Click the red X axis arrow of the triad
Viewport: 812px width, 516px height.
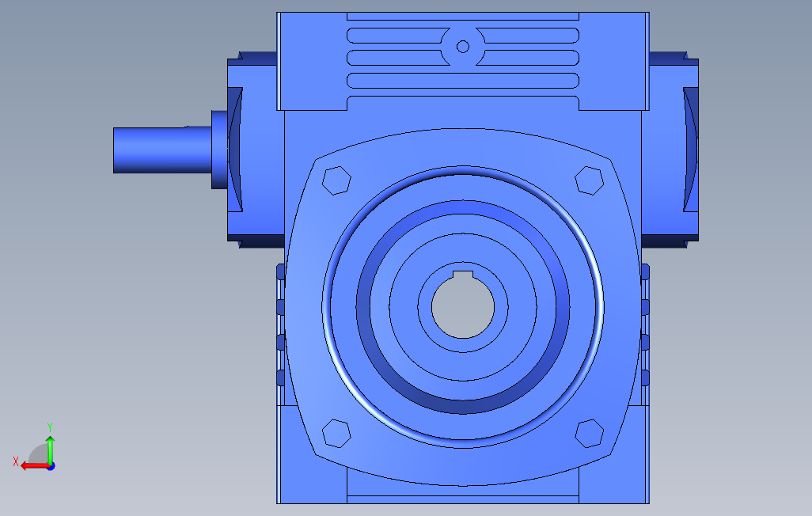(x=34, y=466)
